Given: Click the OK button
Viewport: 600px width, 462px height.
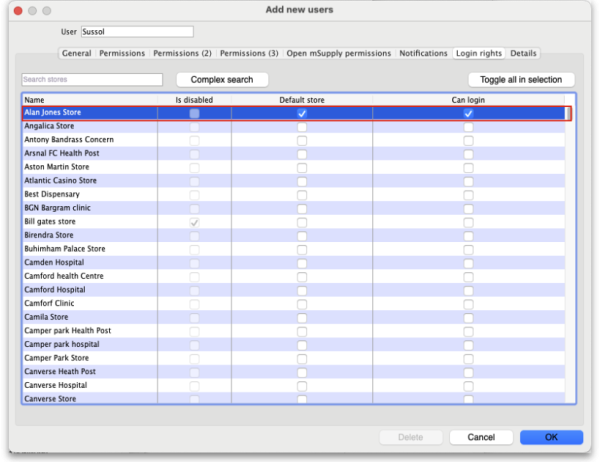Looking at the screenshot, I should coord(551,438).
